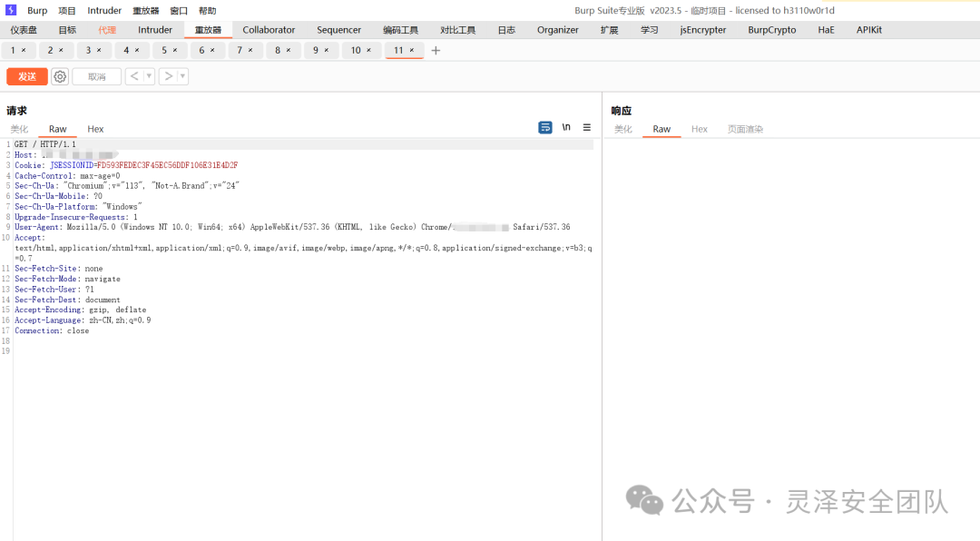Open the 项目 menu
980x541 pixels.
[x=67, y=11]
